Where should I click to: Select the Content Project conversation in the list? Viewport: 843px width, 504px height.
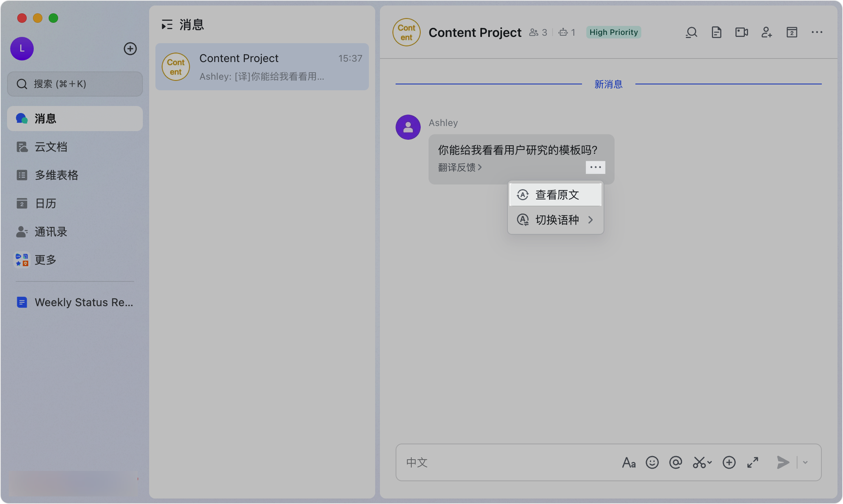coord(262,67)
